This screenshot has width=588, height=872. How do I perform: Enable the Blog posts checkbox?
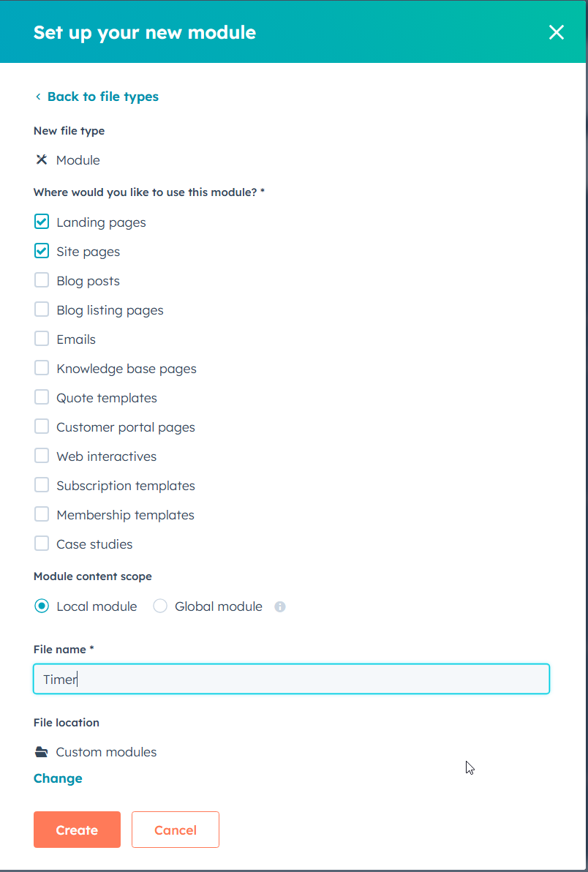(42, 280)
